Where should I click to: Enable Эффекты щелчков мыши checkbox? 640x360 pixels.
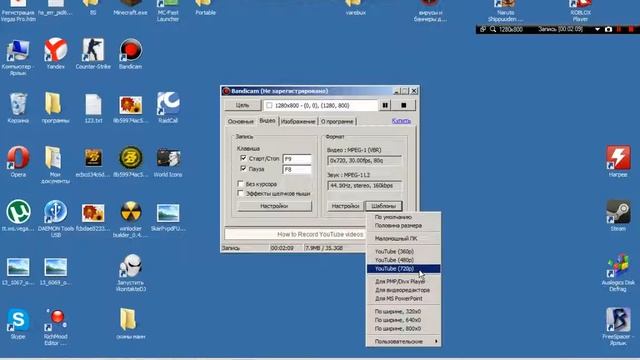click(x=240, y=193)
